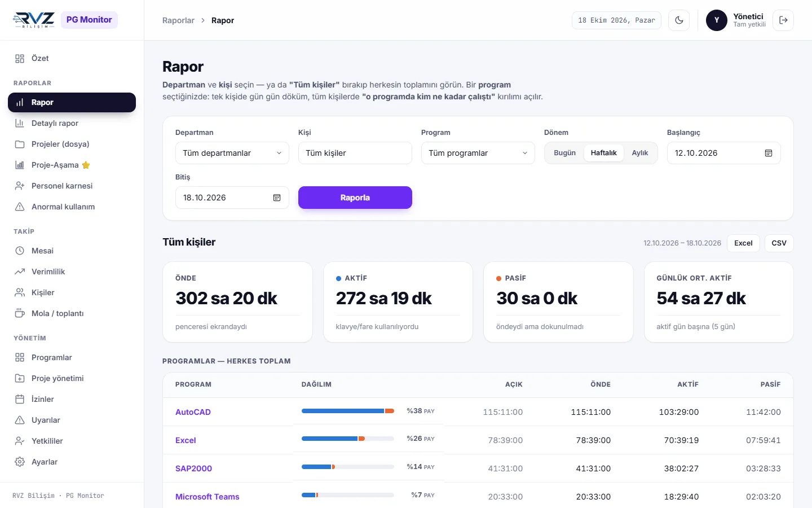Open the Excel program row link
The image size is (812, 508).
[x=186, y=440]
